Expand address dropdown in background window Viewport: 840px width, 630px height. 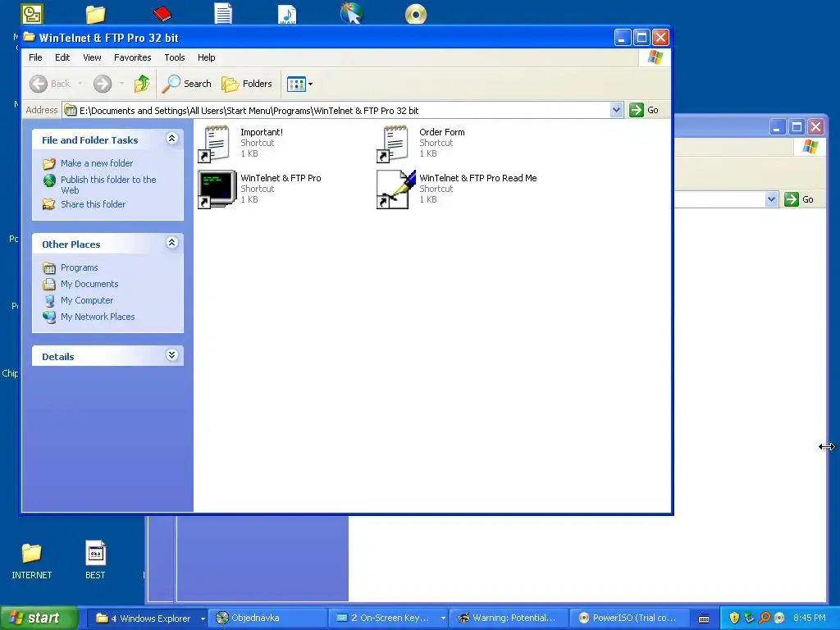click(771, 199)
